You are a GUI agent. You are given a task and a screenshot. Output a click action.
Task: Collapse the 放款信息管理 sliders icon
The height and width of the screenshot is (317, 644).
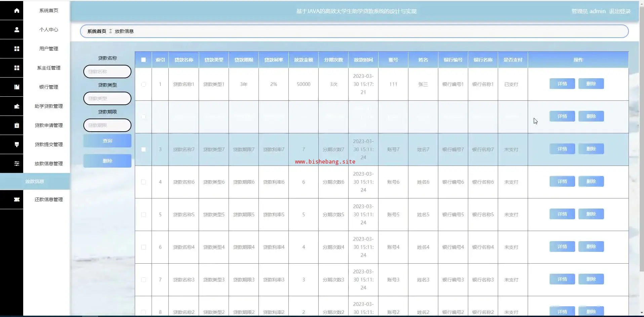coord(16,164)
